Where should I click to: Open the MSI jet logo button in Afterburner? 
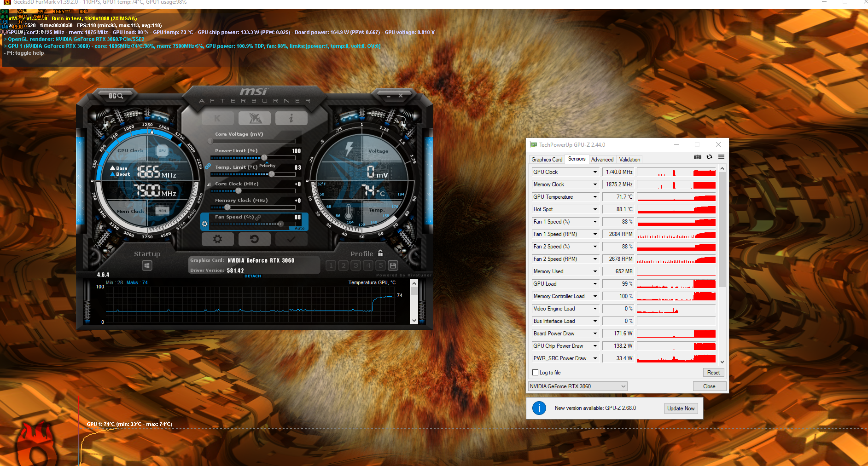point(255,118)
